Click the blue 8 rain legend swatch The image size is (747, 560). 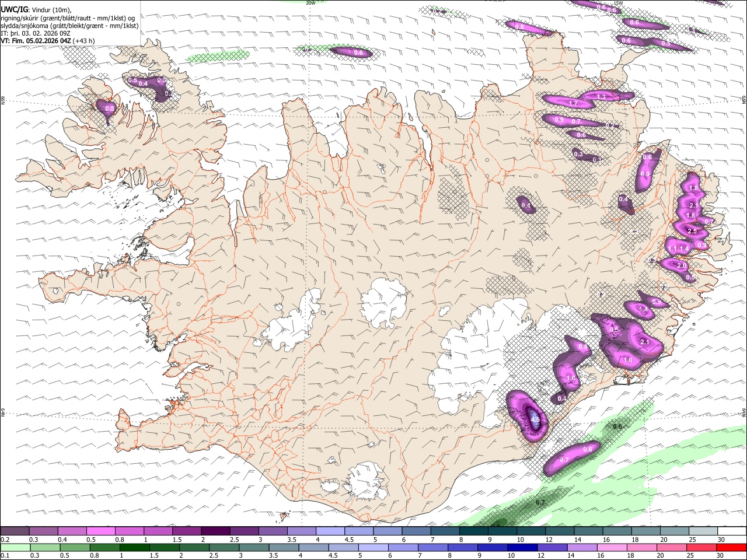click(463, 547)
